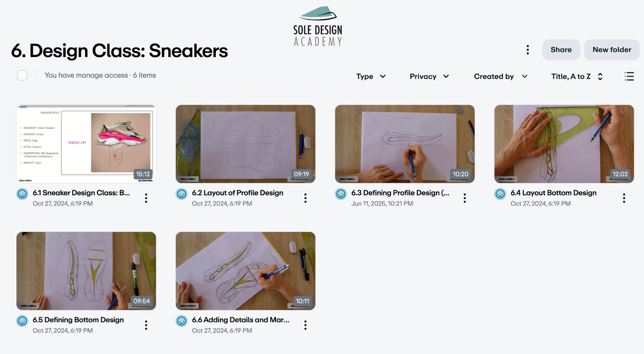644x354 pixels.
Task: Open options for 6.2 Layout of Profile Design
Action: (x=306, y=198)
